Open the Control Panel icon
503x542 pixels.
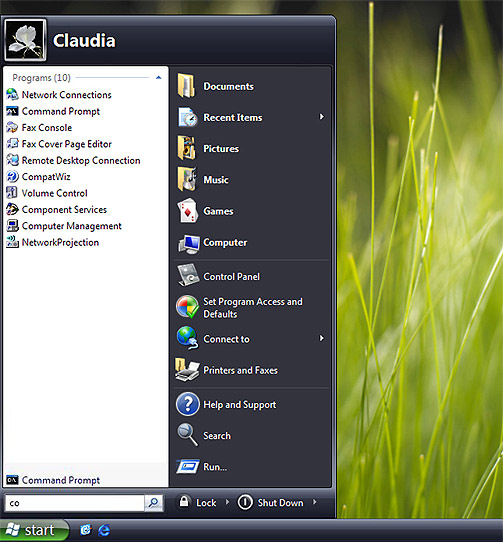[188, 275]
